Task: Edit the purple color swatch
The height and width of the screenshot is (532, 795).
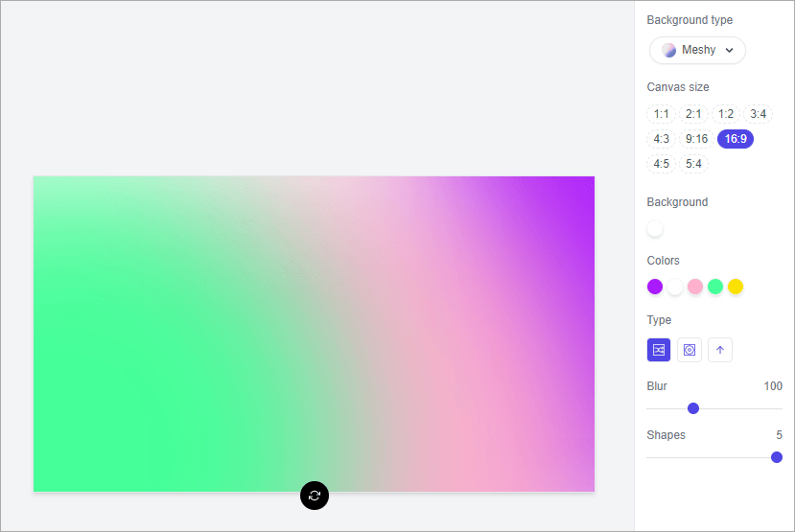Action: pyautogui.click(x=655, y=287)
